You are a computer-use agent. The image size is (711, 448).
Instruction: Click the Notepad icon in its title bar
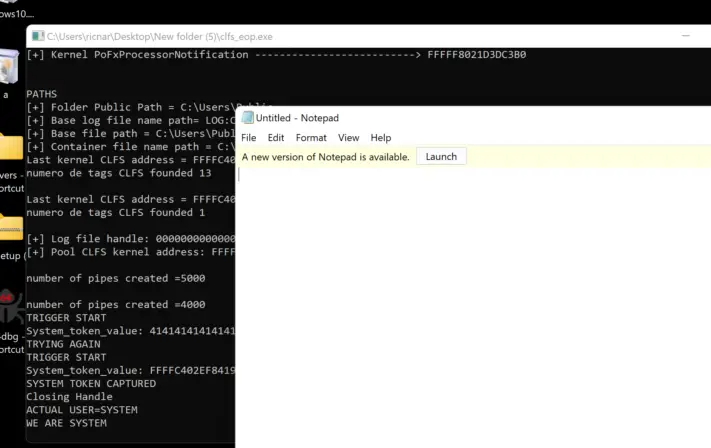(x=247, y=117)
